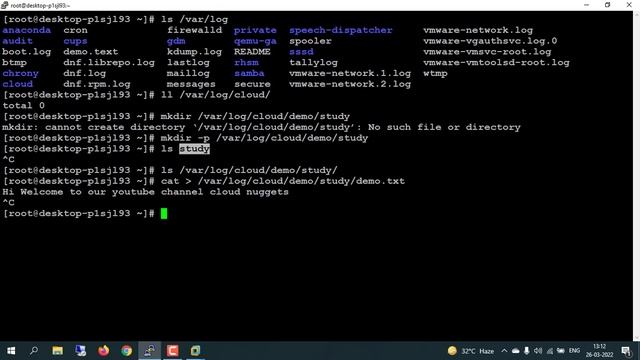Image resolution: width=640 pixels, height=360 pixels.
Task: Click 'vmware-network.log' file name
Action: pos(478,30)
